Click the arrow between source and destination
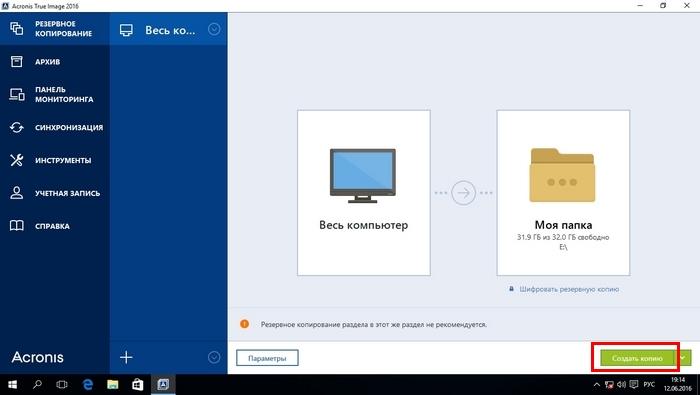Image resolution: width=700 pixels, height=395 pixels. pyautogui.click(x=463, y=193)
